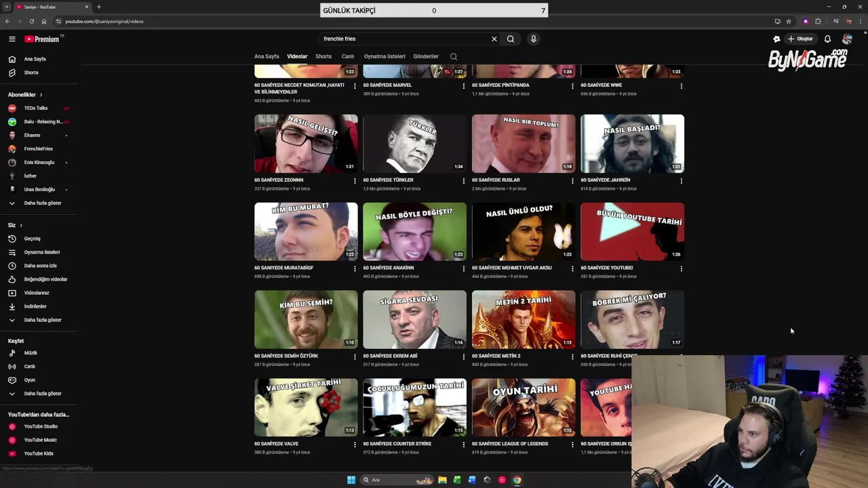Open YouTube Music link
Viewport: 868px width, 488px height.
[40, 440]
